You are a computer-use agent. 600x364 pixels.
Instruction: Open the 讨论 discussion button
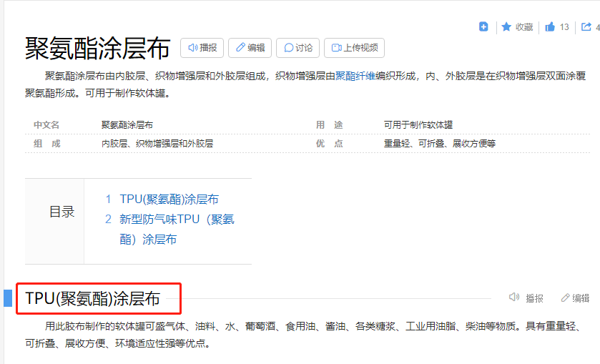(297, 48)
